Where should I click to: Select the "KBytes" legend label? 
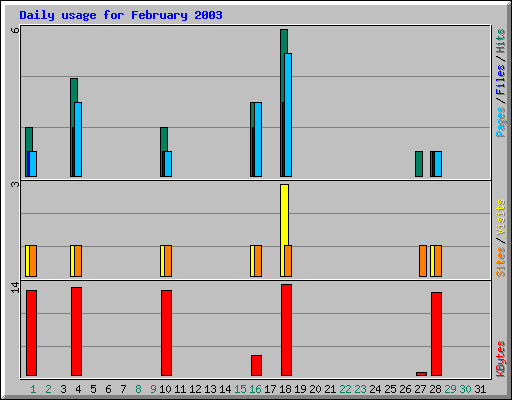coord(500,359)
